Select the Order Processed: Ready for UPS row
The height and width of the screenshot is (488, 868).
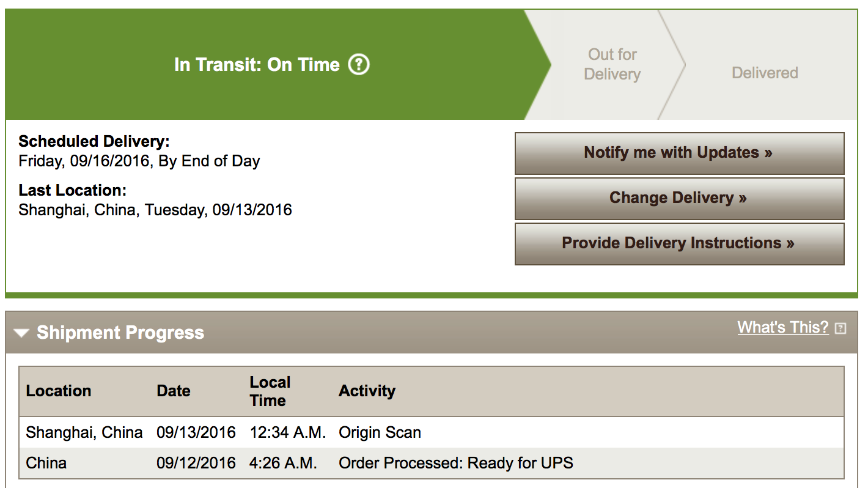455,463
